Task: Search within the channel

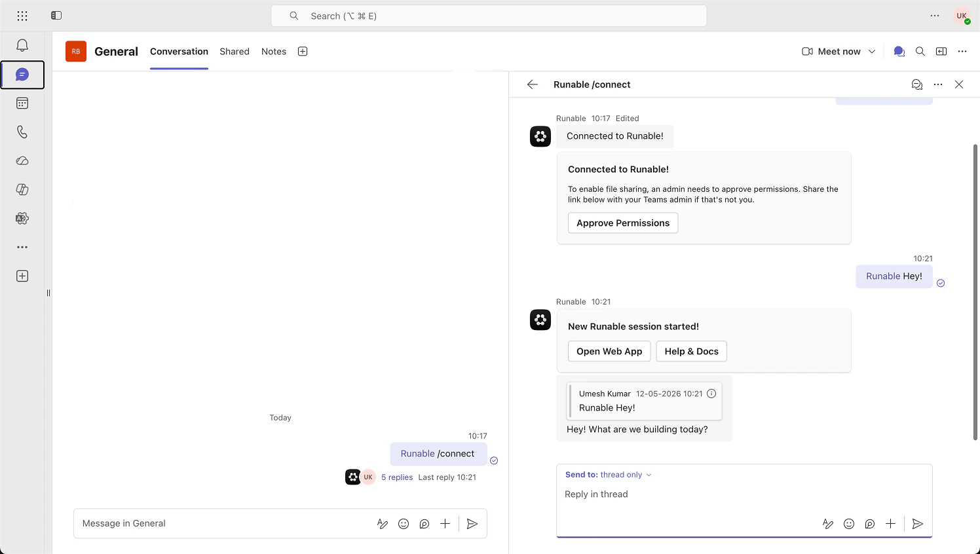Action: point(920,52)
